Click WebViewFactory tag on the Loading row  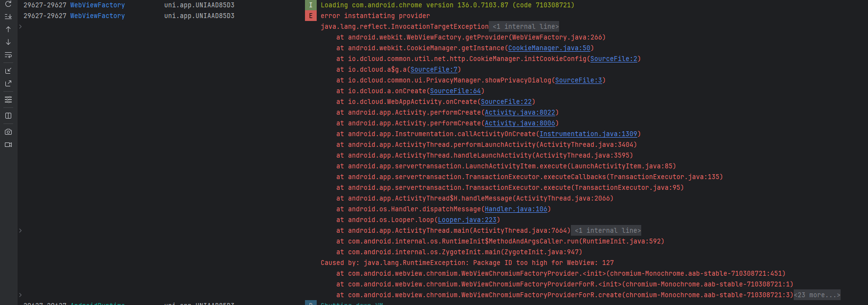[98, 5]
